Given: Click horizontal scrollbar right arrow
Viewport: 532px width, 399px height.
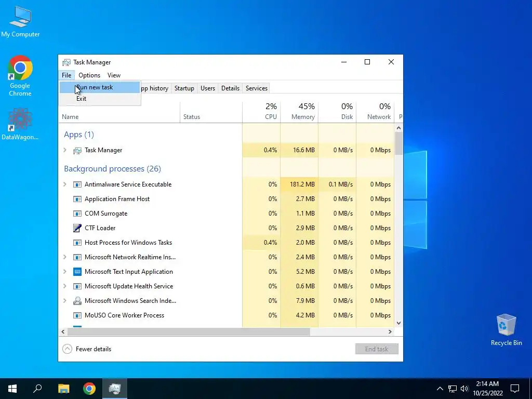Looking at the screenshot, I should pos(390,332).
